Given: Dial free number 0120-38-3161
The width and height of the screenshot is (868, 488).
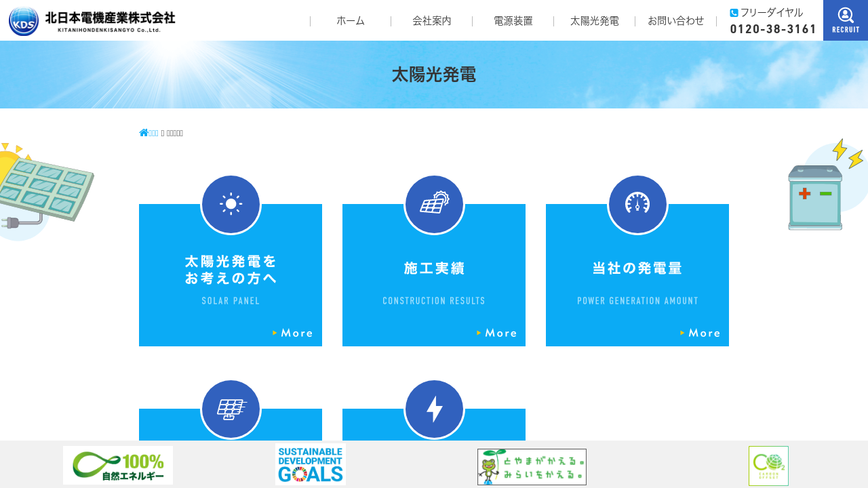Looking at the screenshot, I should tap(773, 29).
